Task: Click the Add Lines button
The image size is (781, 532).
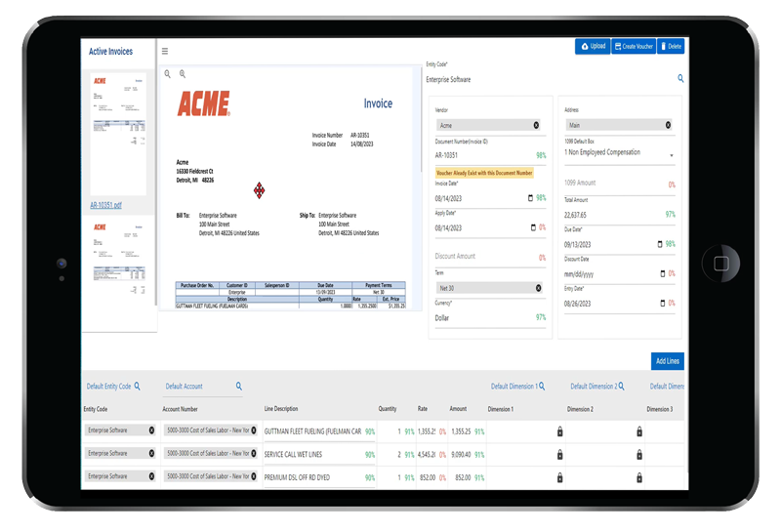Action: tap(668, 361)
